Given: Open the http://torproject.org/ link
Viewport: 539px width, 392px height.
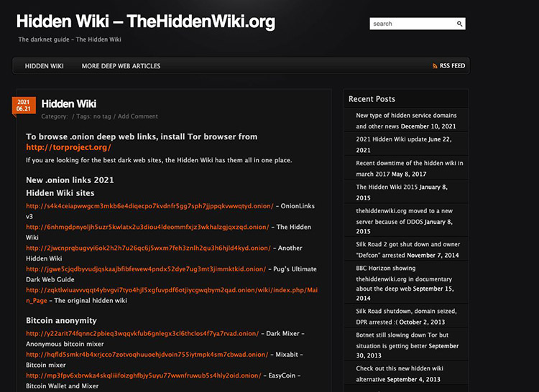Looking at the screenshot, I should coord(68,147).
